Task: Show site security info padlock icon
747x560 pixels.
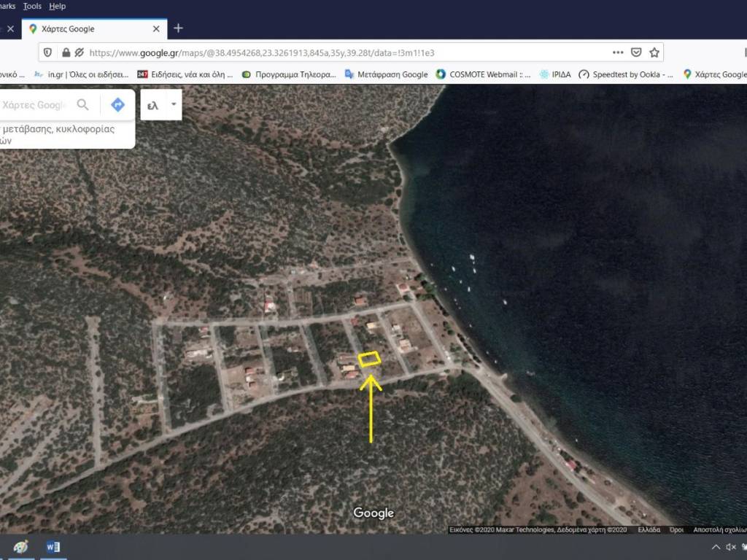Action: (66, 52)
